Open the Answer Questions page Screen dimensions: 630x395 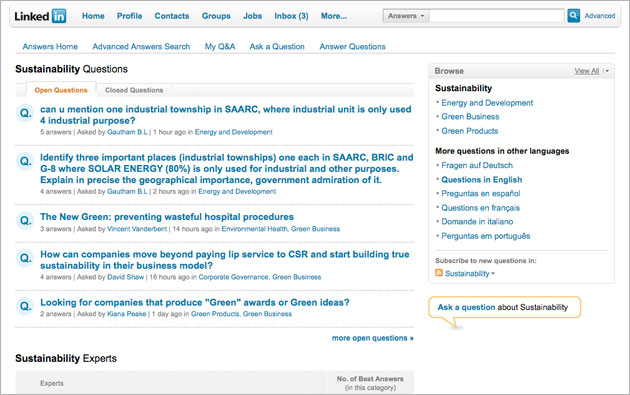(x=352, y=47)
